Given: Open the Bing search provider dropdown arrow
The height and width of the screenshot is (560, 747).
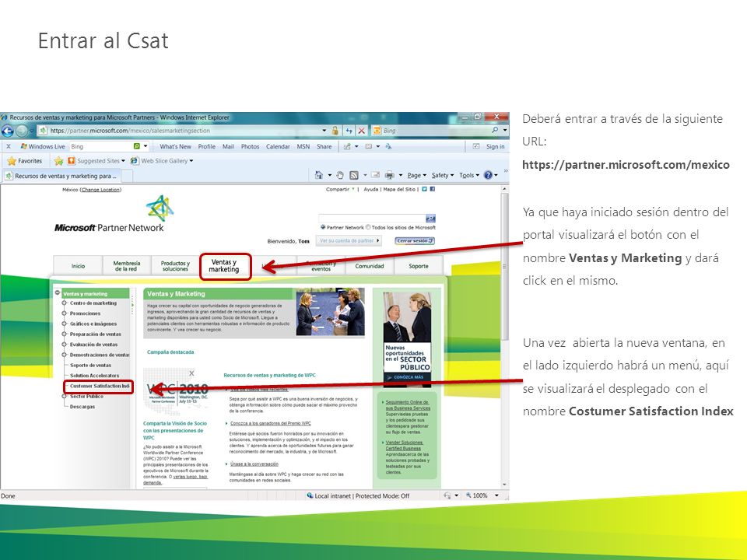Looking at the screenshot, I should pyautogui.click(x=505, y=130).
